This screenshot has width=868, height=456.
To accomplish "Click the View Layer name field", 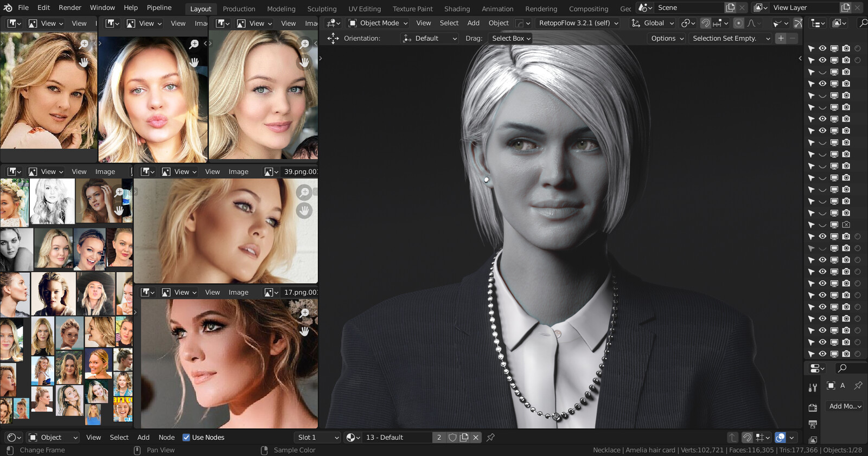I will pyautogui.click(x=804, y=8).
